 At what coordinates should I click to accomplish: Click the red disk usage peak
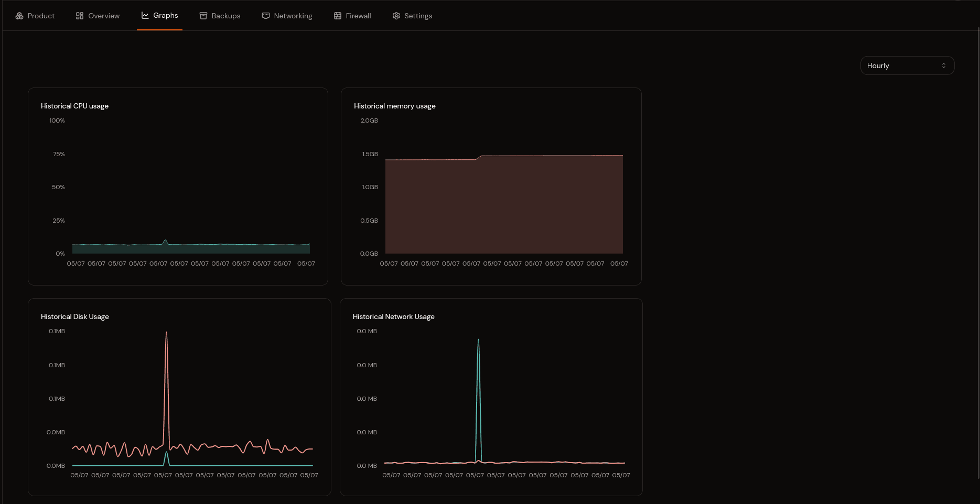click(x=167, y=333)
